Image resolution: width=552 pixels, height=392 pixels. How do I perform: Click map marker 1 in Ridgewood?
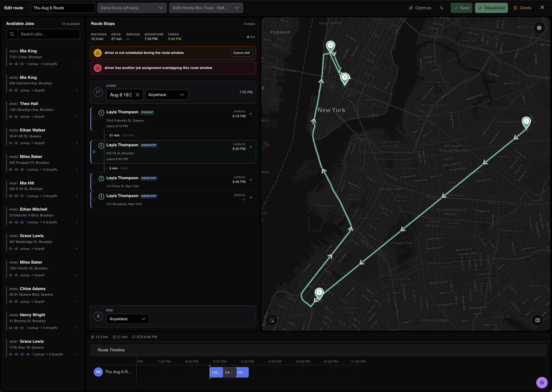tap(526, 122)
